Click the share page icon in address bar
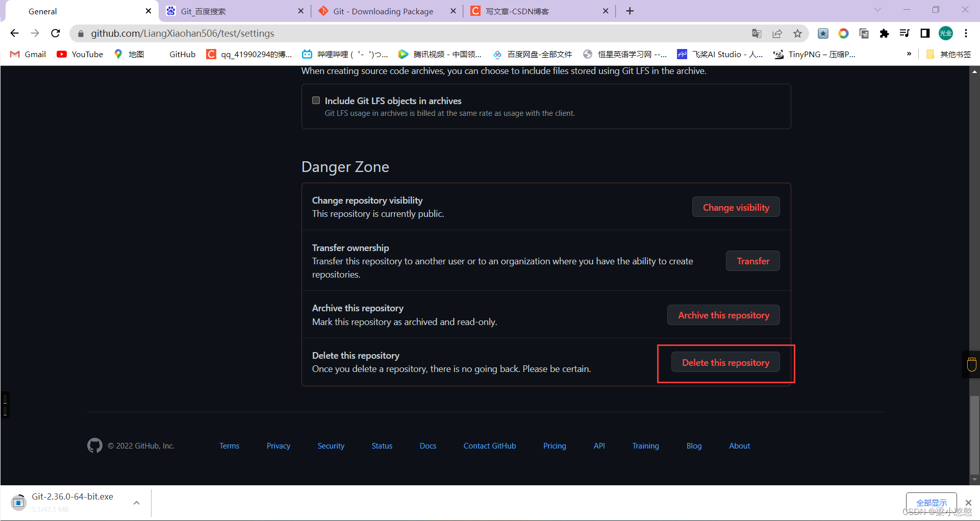Image resolution: width=980 pixels, height=521 pixels. click(777, 34)
